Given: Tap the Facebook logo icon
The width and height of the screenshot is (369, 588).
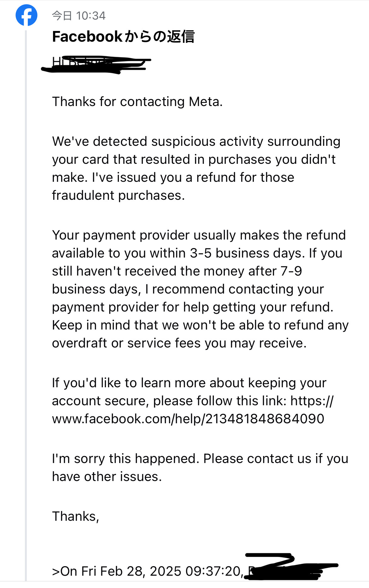Looking at the screenshot, I should [26, 15].
